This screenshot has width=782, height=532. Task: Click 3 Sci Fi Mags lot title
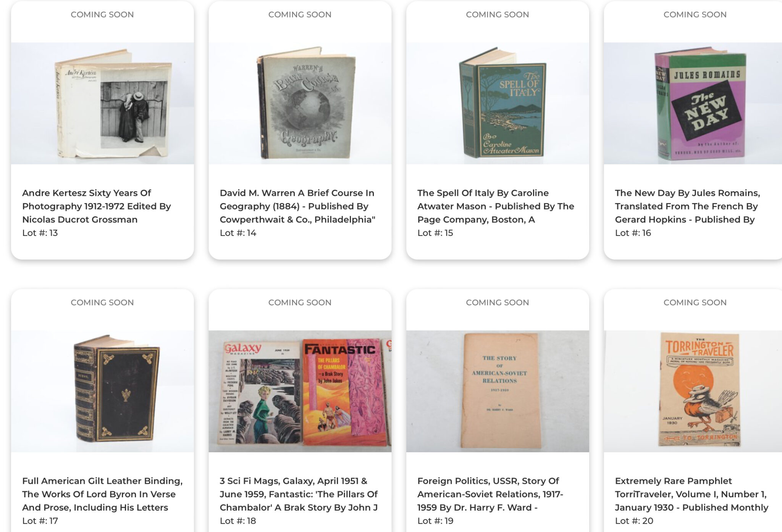(299, 494)
